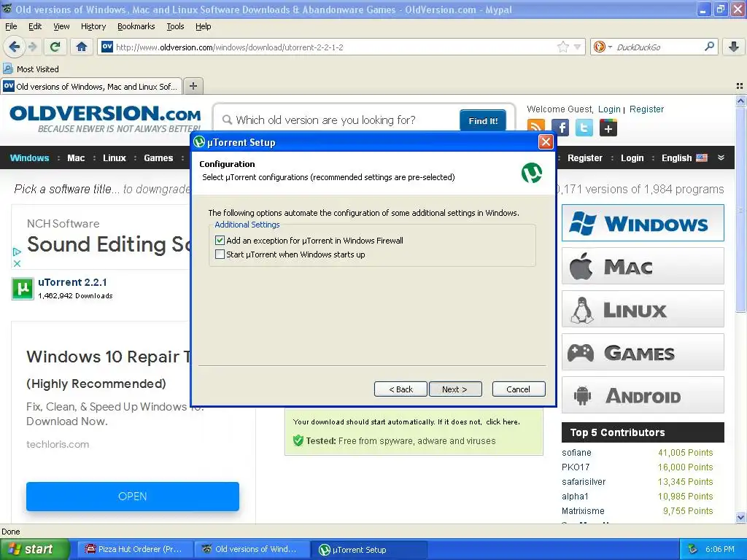Screen dimensions: 747x560
Task: Click the AdChoices triangle icon on ad
Action: [17, 252]
